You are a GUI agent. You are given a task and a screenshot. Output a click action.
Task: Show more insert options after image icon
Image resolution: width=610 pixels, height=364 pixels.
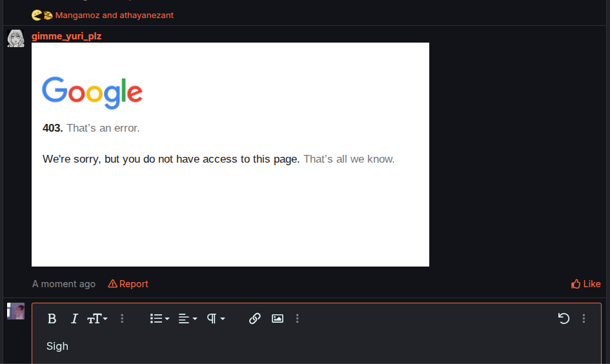[297, 318]
